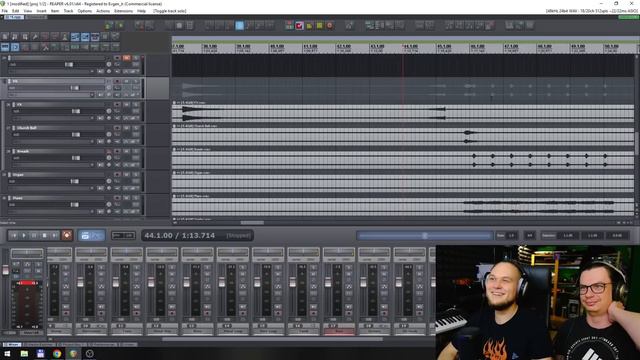
Task: Click the Redo toolbar icon
Action: [x=55, y=37]
